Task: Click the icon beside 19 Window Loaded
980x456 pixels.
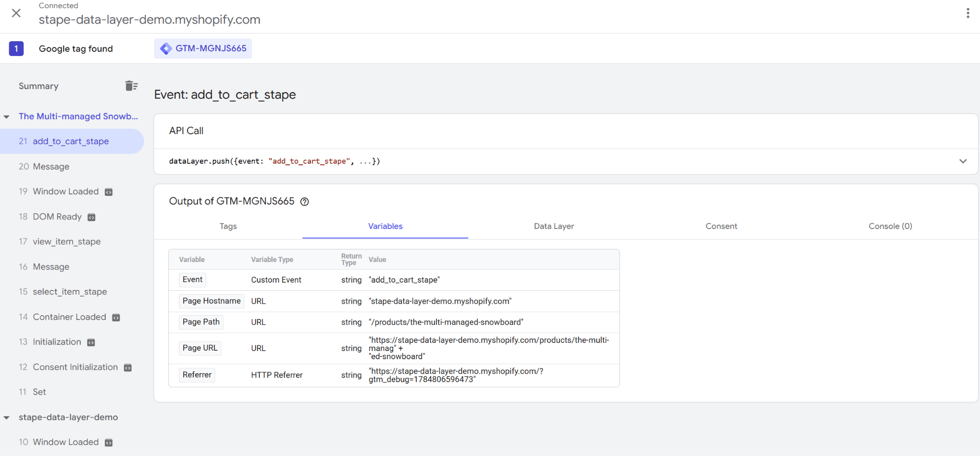Action: coord(109,192)
